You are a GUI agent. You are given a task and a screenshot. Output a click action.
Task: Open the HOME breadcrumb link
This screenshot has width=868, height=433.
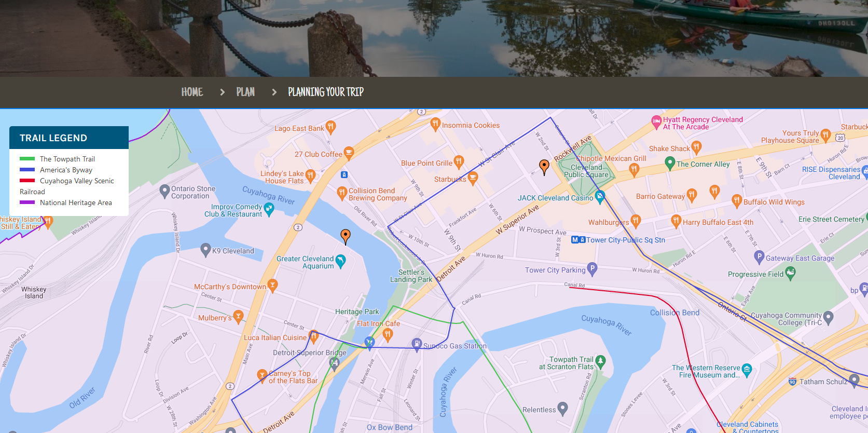pos(192,92)
